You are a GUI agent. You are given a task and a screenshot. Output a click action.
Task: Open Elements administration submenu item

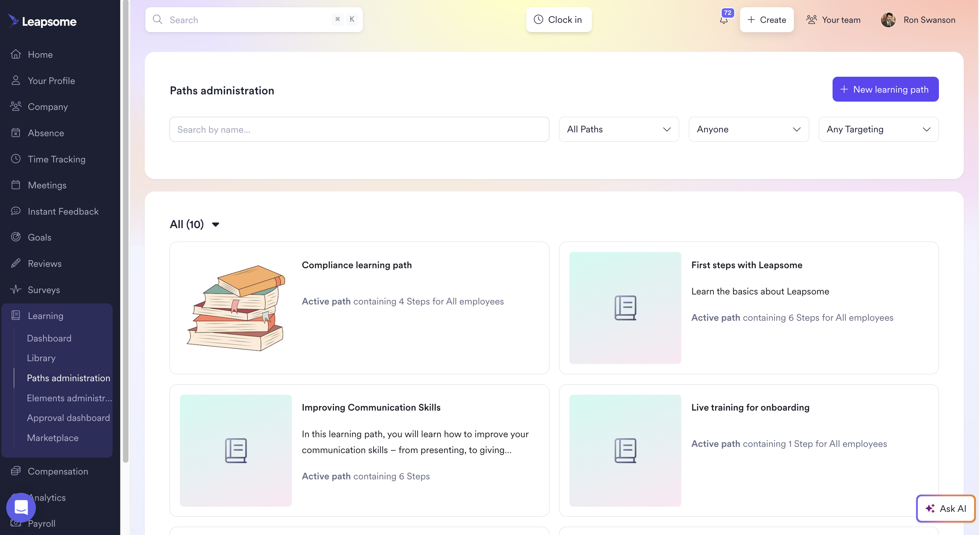click(69, 397)
